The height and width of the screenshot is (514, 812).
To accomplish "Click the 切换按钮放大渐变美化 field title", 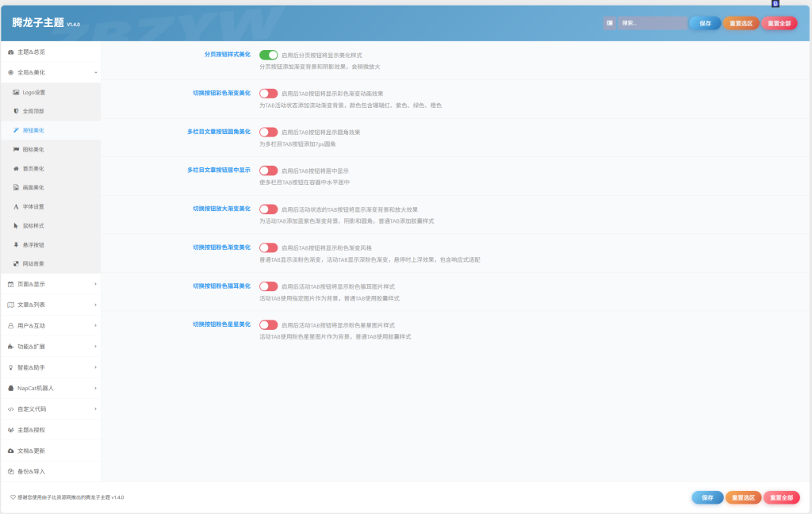I will [x=222, y=209].
